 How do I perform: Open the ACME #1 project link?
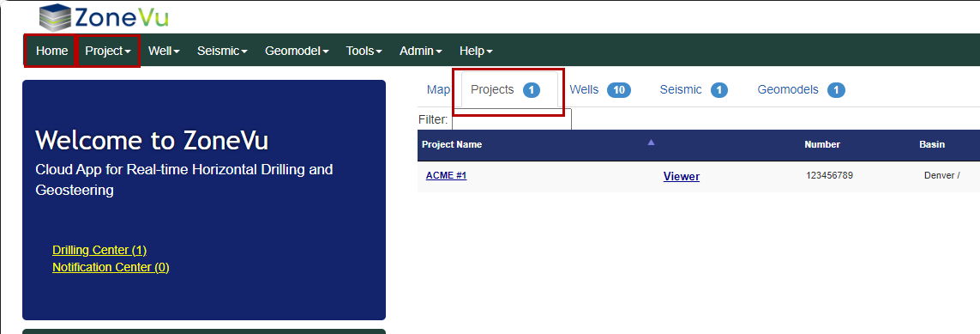pos(446,176)
